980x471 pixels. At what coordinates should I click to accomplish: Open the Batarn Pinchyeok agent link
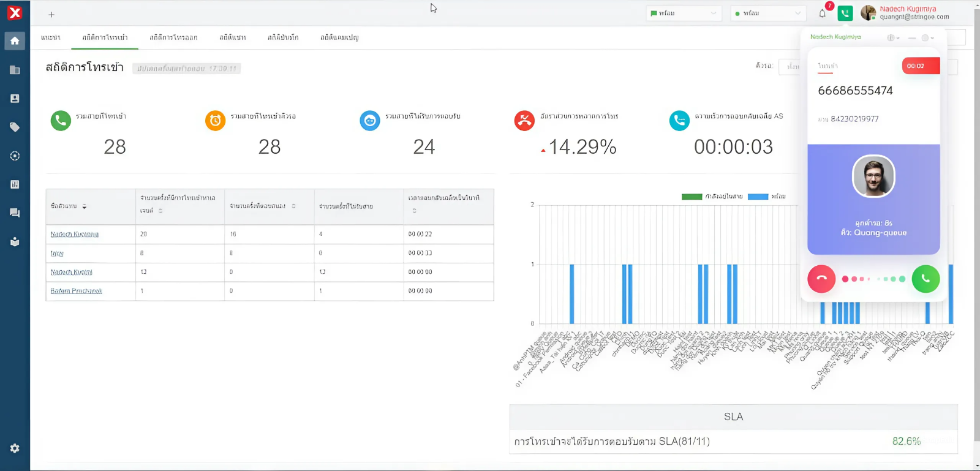(77, 291)
